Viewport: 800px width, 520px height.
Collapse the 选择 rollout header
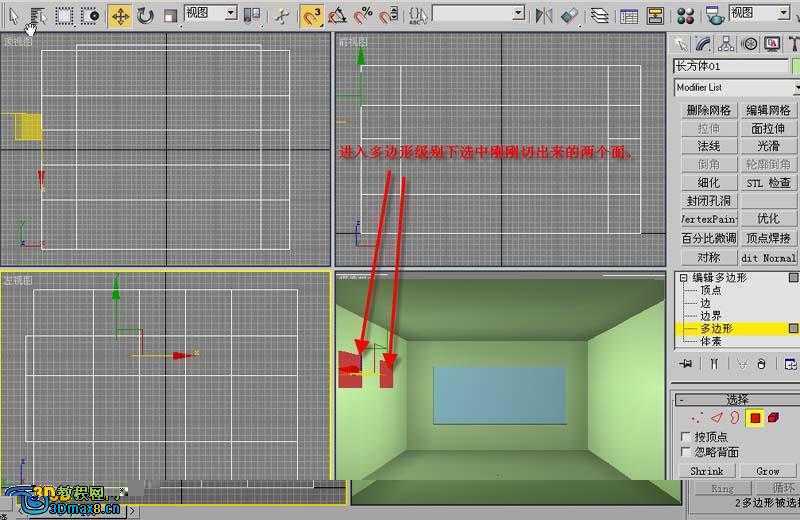click(x=737, y=399)
